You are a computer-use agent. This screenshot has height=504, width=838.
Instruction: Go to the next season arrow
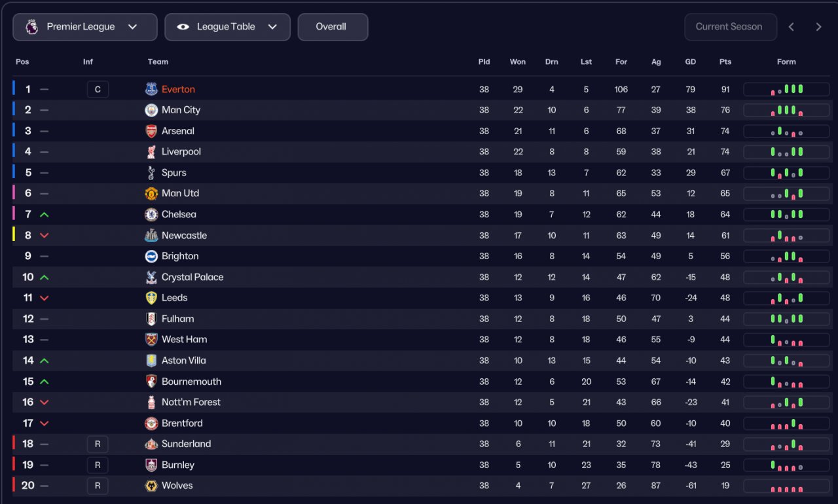(x=818, y=27)
